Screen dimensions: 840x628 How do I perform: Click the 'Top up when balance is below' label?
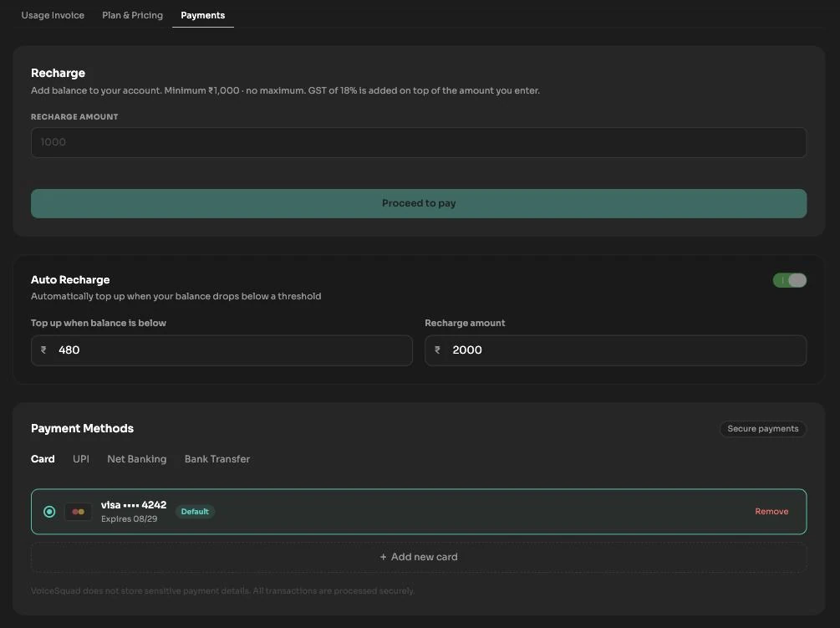(x=99, y=323)
